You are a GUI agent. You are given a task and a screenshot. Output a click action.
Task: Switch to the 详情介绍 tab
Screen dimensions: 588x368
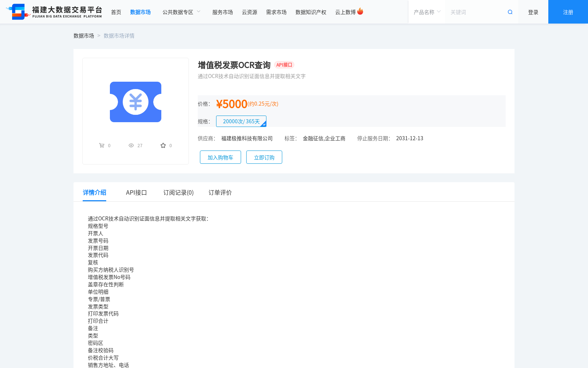click(x=94, y=192)
